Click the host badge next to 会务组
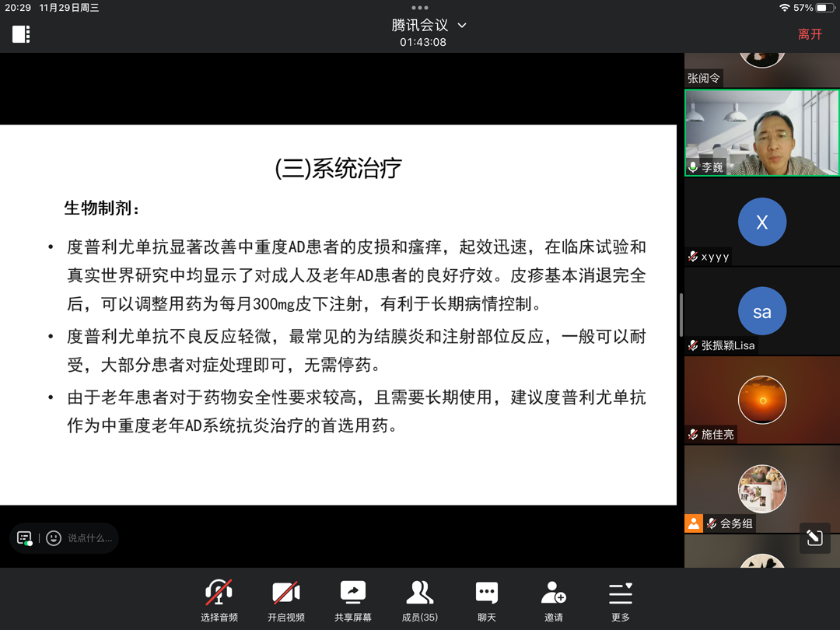Viewport: 840px width, 630px height. 693,523
